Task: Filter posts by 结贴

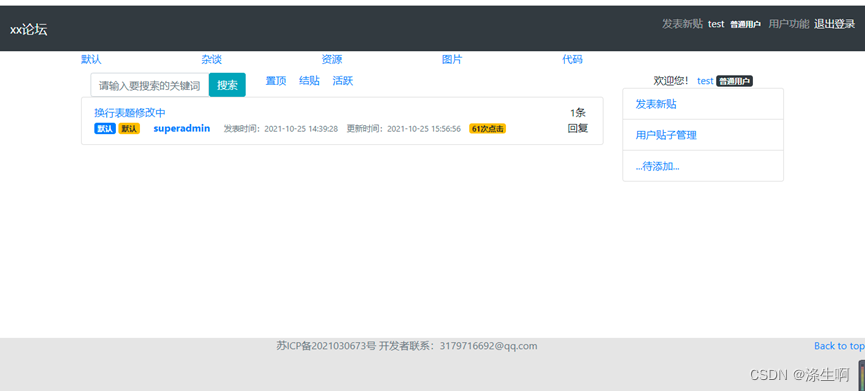Action: [x=309, y=81]
